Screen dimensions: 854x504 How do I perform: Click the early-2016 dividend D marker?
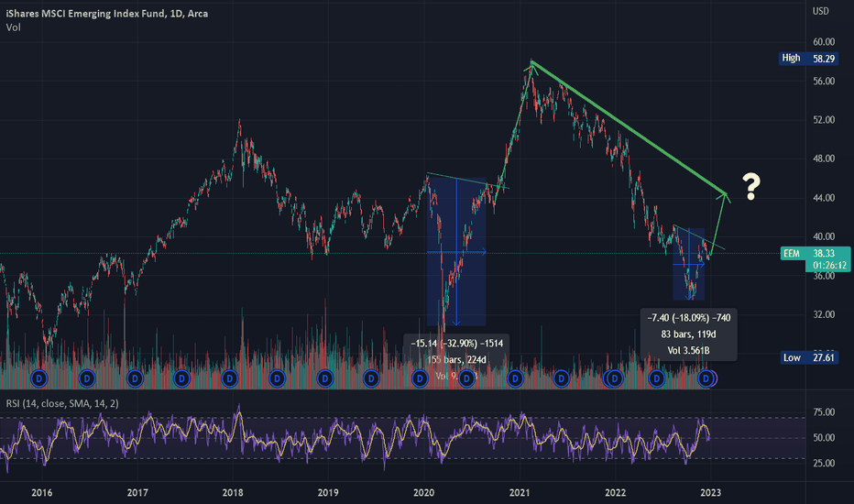(x=38, y=378)
